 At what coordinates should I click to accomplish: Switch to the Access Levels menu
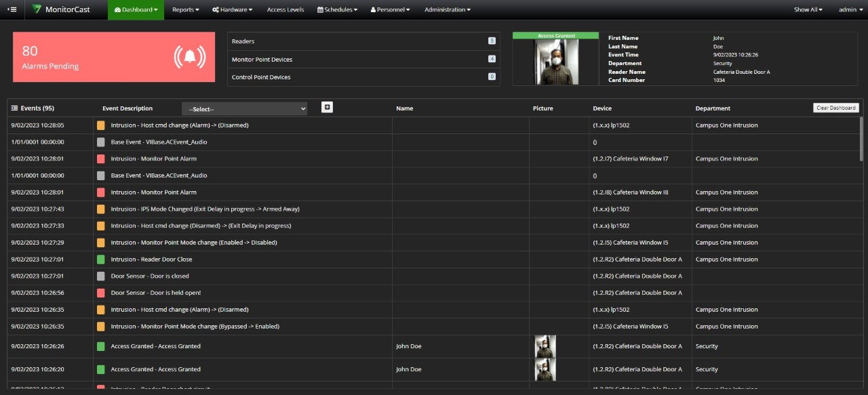tap(285, 9)
